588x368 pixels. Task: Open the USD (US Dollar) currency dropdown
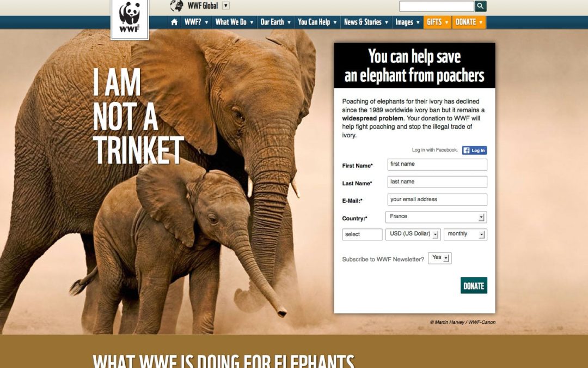[x=413, y=234]
